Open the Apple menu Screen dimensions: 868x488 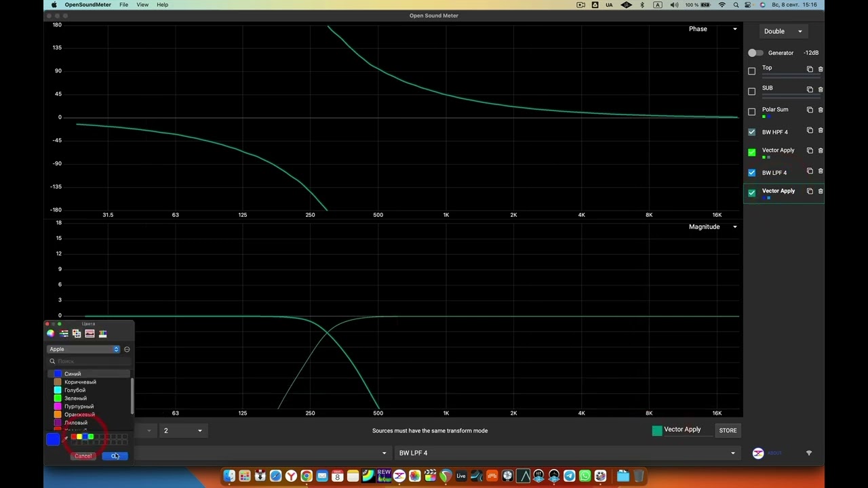click(x=54, y=5)
